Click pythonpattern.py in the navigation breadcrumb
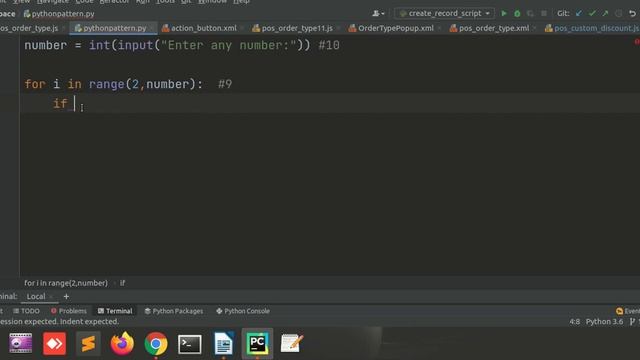Screen dimensions: 640x360 tap(59, 13)
